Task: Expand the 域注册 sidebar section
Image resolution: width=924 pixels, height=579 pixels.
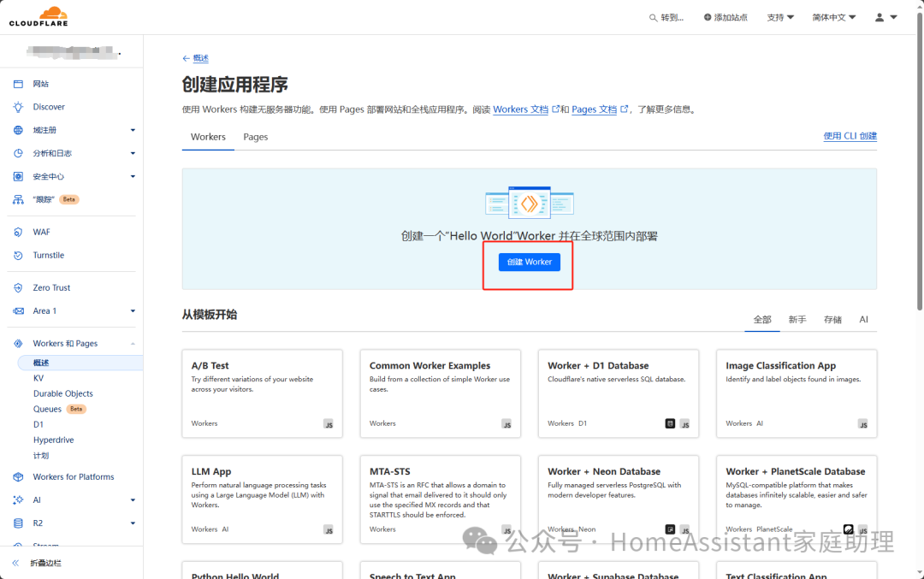Action: (x=133, y=130)
